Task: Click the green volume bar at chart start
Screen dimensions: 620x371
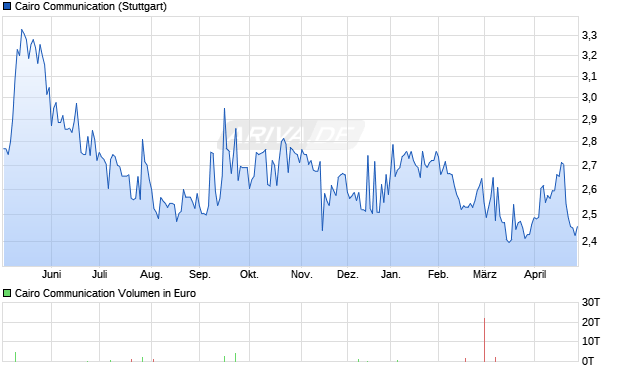Action: 15,357
